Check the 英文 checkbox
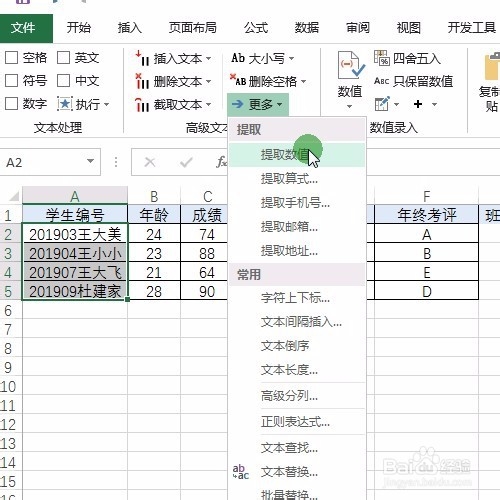The image size is (500, 500). pyautogui.click(x=63, y=58)
